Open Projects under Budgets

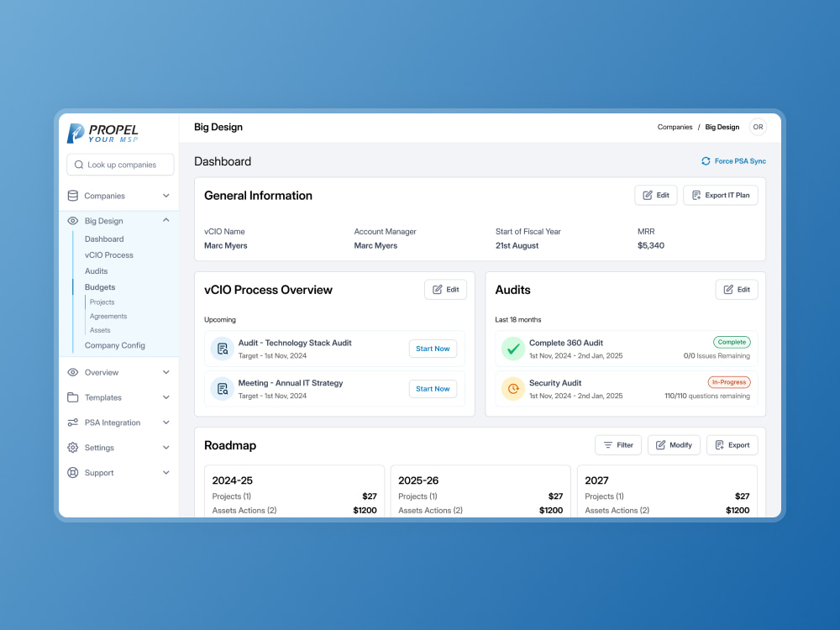point(102,302)
